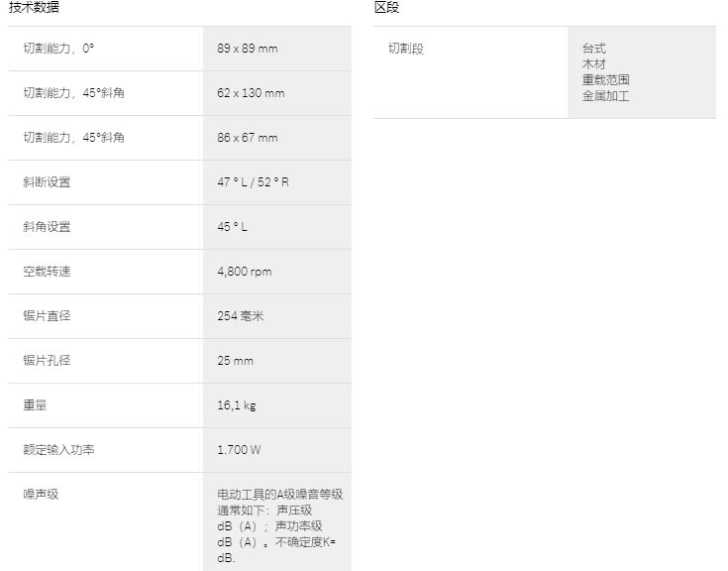Click the 台式 segment entry

point(594,49)
